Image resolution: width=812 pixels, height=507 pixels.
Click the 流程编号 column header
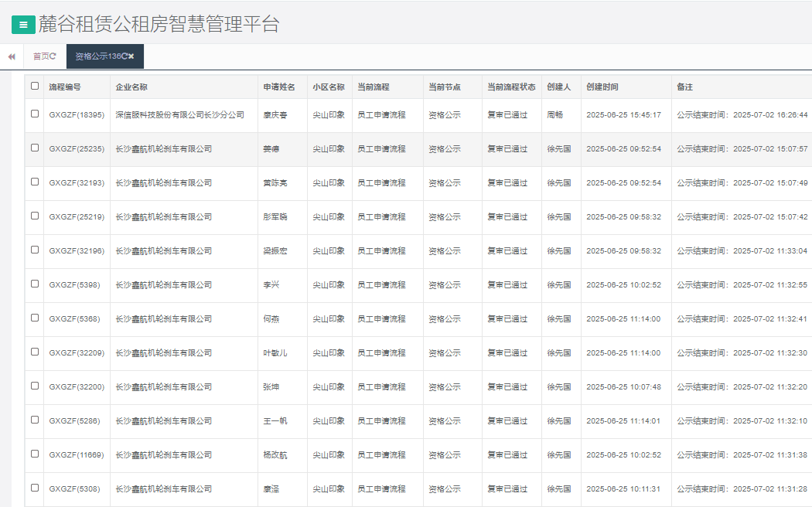click(65, 87)
